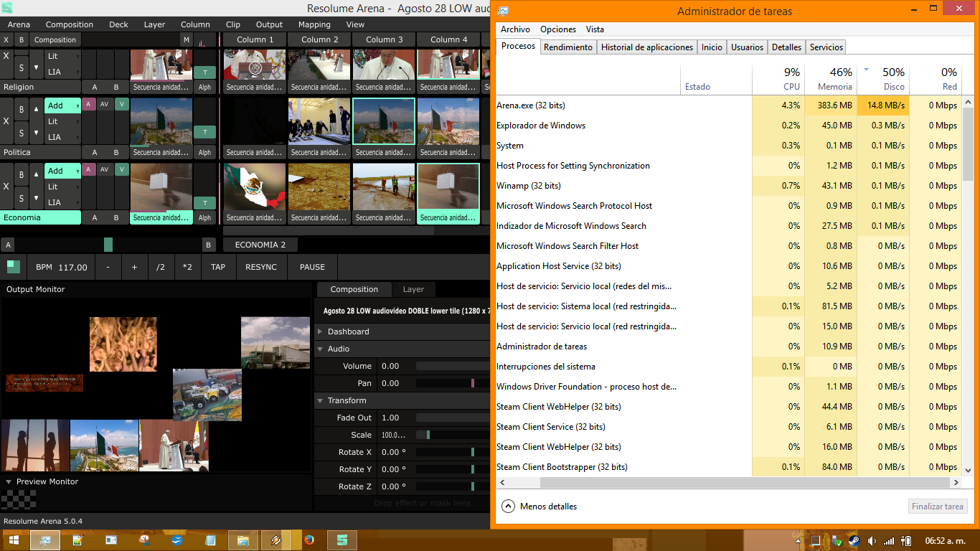This screenshot has width=980, height=551.
Task: Toggle the Bypass B button on Economia layer
Action: coord(22,174)
